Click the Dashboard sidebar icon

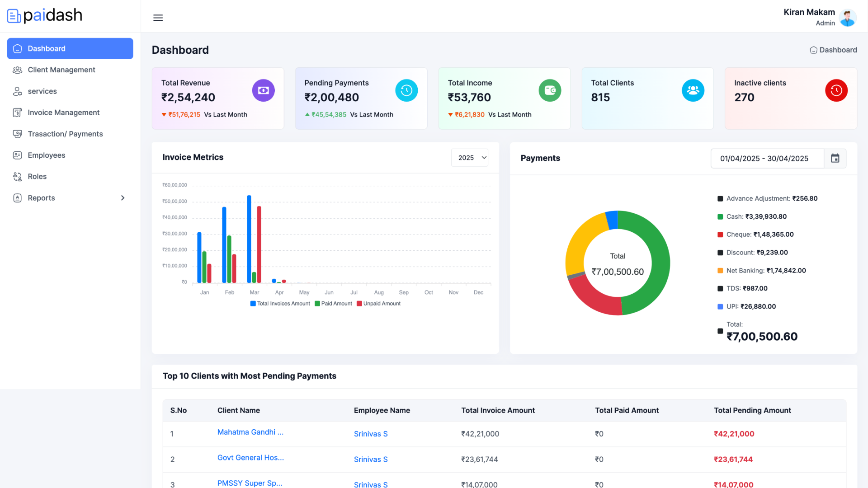click(18, 49)
